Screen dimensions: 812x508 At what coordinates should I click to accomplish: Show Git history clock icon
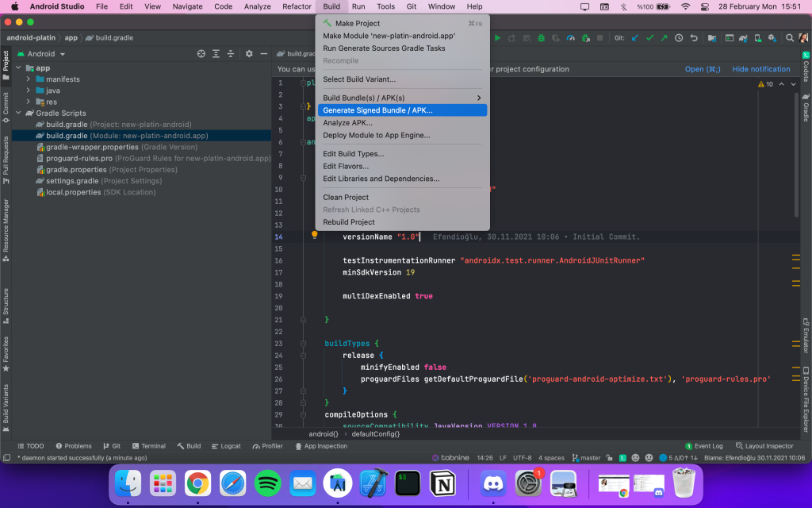coord(679,38)
